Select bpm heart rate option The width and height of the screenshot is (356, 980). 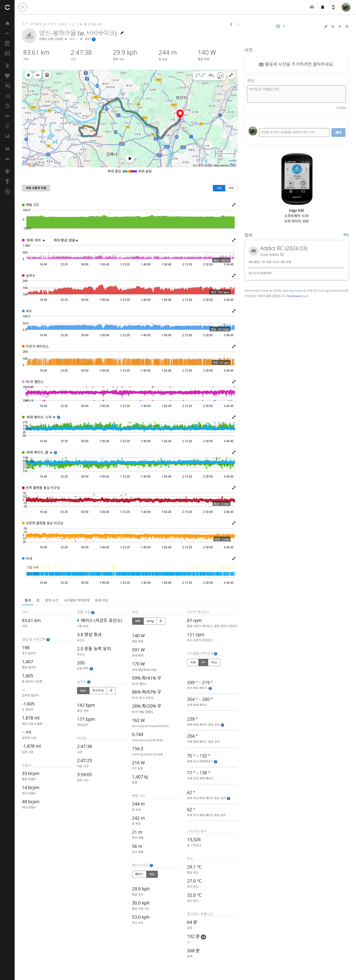tap(83, 691)
